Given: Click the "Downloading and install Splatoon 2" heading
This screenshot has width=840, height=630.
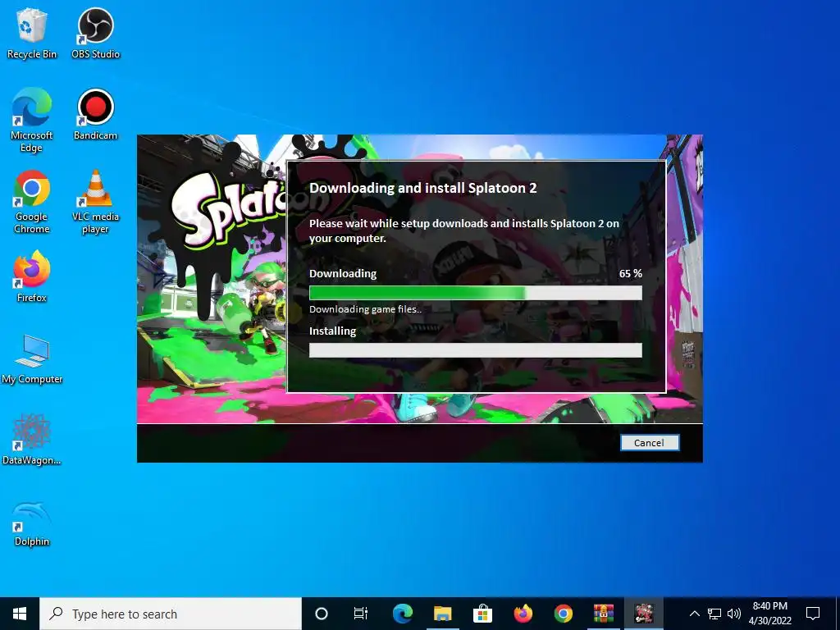Looking at the screenshot, I should (x=422, y=188).
